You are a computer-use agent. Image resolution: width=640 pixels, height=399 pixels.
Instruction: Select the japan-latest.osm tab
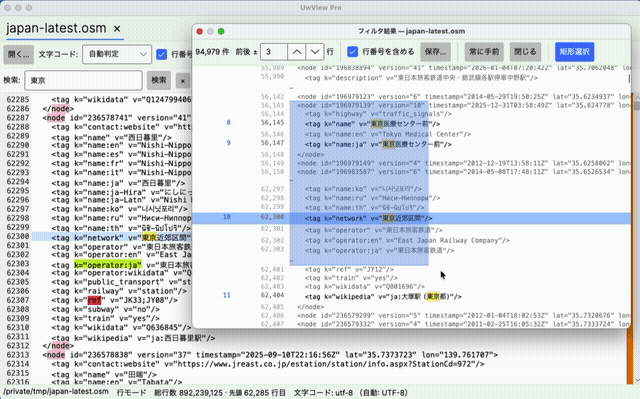pos(56,29)
